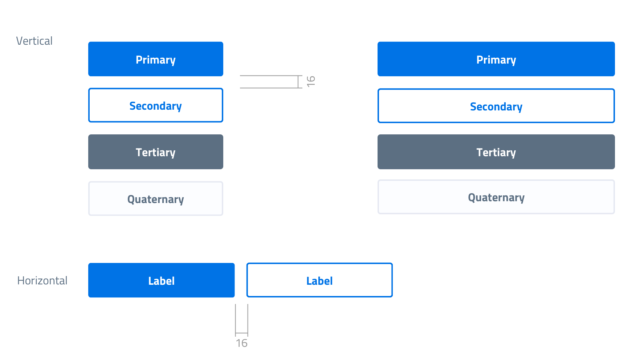This screenshot has height=361, width=644.
Task: Select the narrow Quaternary button
Action: (x=155, y=199)
